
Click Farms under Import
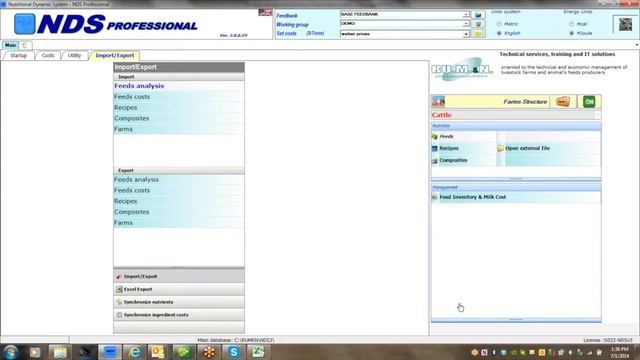pyautogui.click(x=179, y=129)
